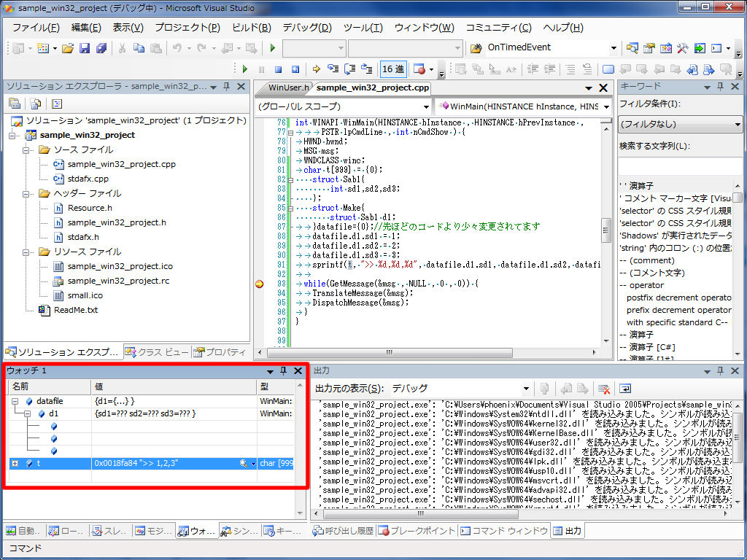This screenshot has height=560, width=747.
Task: Open the filter condition dropdown
Action: [680, 124]
